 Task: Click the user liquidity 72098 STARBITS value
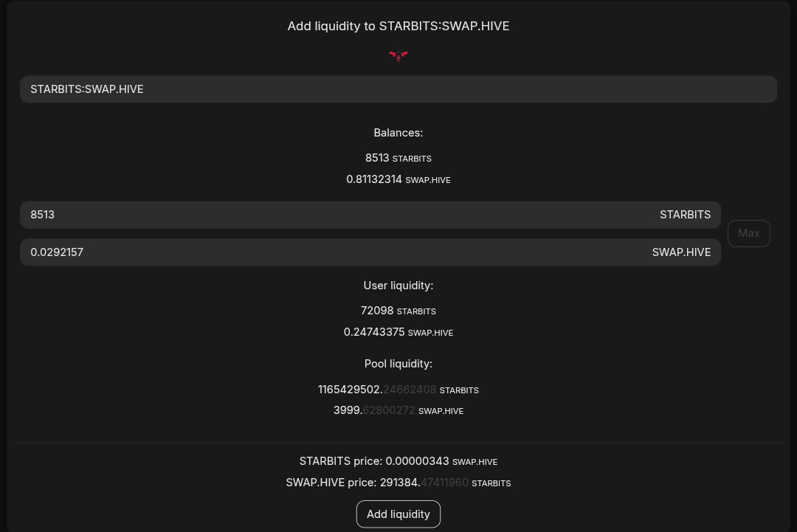pyautogui.click(x=398, y=311)
